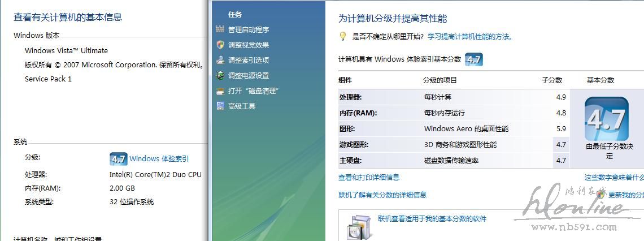Click 查看有关计算机的基本信息 heading

(68, 17)
